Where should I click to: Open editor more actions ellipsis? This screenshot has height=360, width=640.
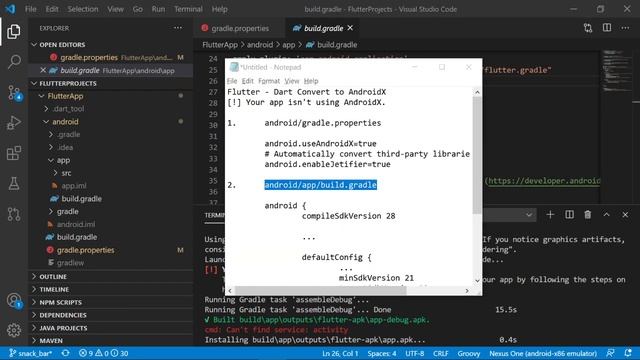(625, 28)
